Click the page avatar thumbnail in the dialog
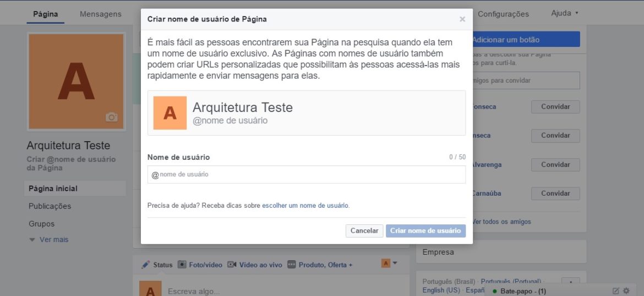Screen dimensions: 644x296 click(x=170, y=113)
